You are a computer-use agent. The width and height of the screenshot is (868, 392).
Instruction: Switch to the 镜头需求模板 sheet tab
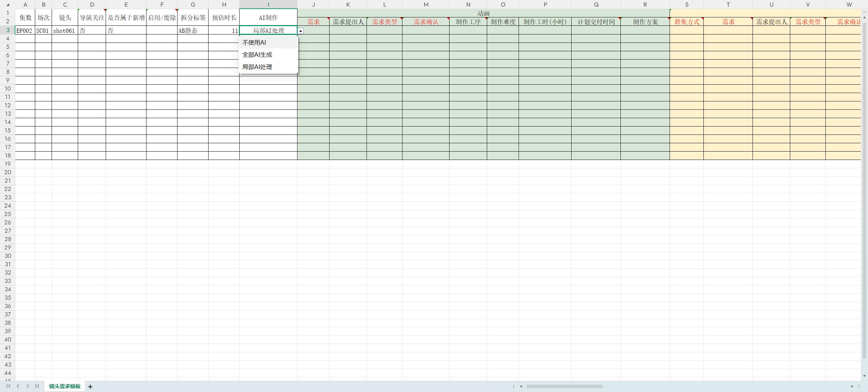coord(65,386)
